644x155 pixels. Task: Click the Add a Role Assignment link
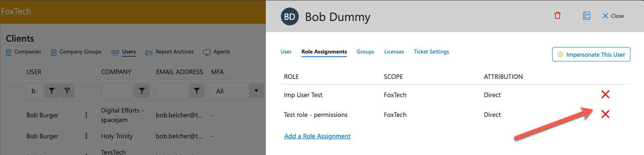(317, 136)
